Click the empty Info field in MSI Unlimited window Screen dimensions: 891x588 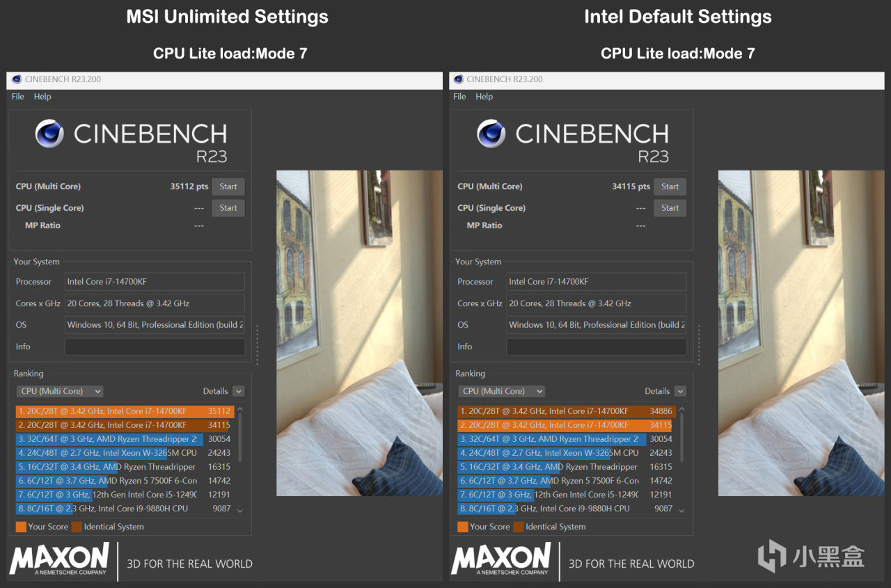[x=155, y=347]
